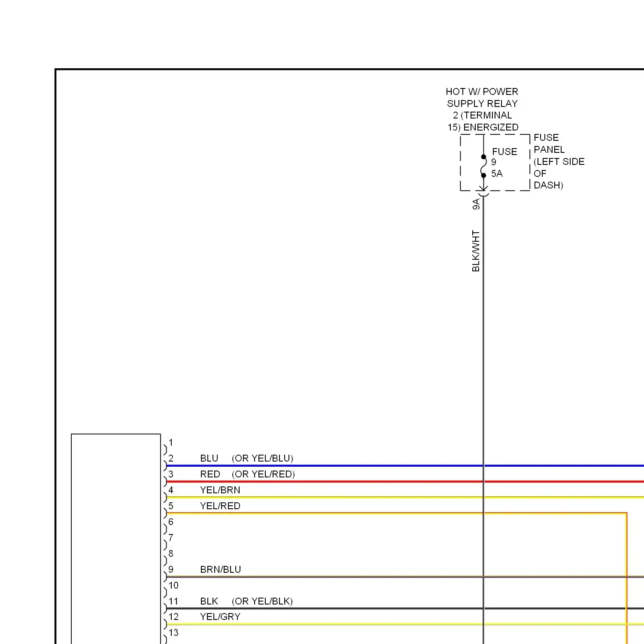Click pin number 6 on connector
Image resolution: width=644 pixels, height=644 pixels.
[x=171, y=522]
